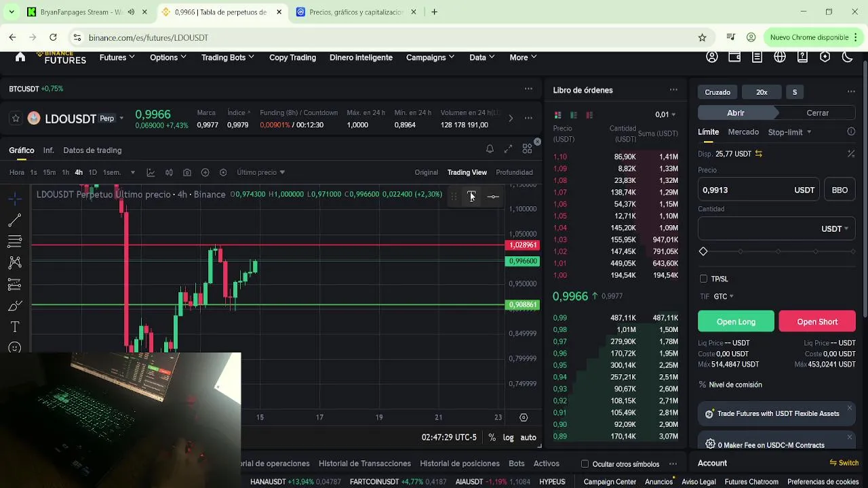Open the wallet icon in top bar
The height and width of the screenshot is (488, 868).
pos(734,57)
